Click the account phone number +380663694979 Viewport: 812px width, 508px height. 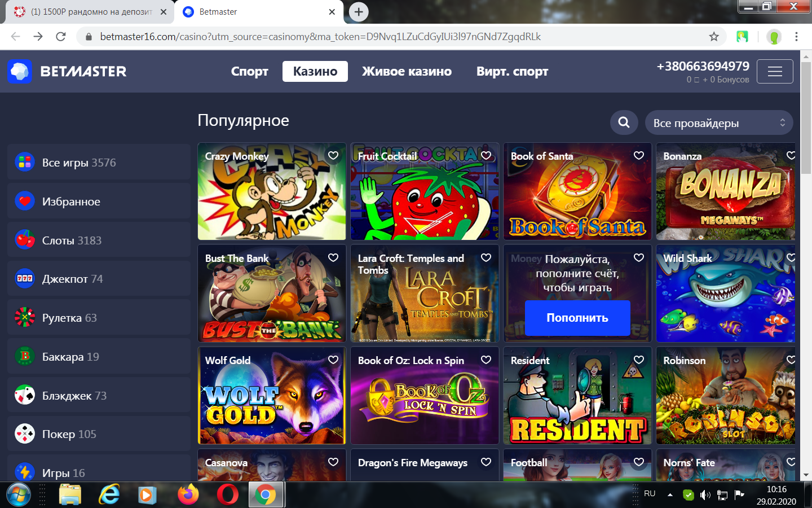(703, 66)
